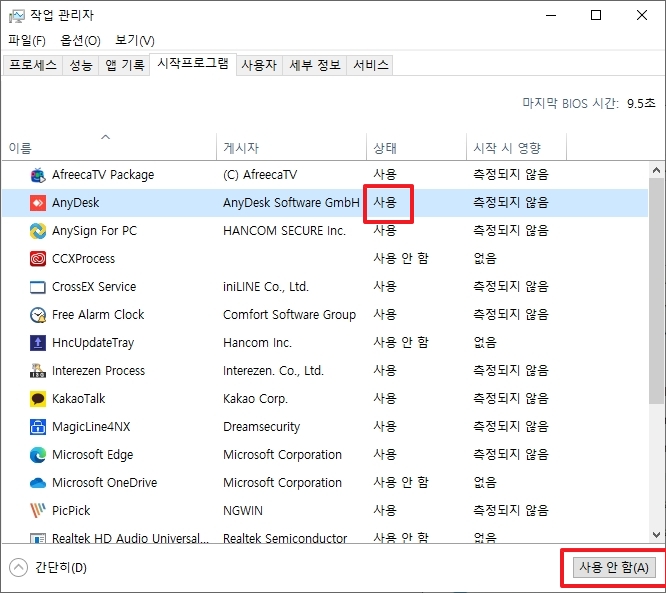666x593 pixels.
Task: Switch to the 서비스 tab
Action: click(x=370, y=65)
